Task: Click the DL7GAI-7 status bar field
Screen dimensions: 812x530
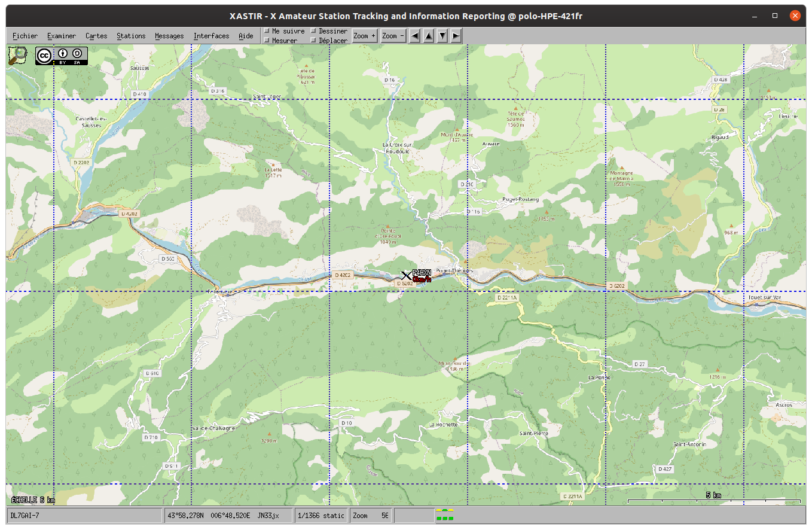Action: tap(84, 516)
